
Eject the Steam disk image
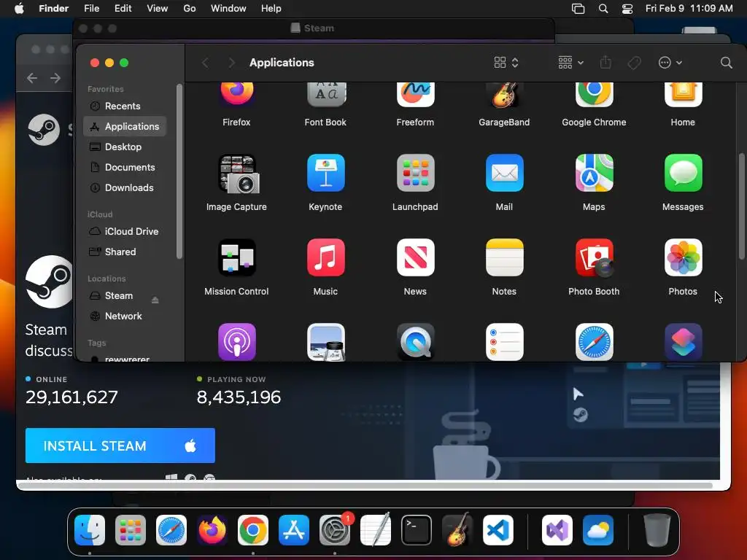click(155, 300)
